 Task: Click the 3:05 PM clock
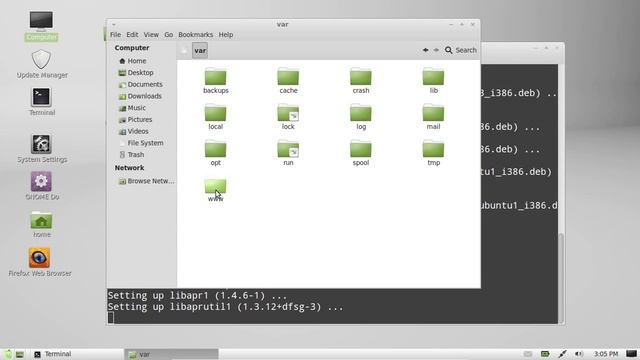606,354
